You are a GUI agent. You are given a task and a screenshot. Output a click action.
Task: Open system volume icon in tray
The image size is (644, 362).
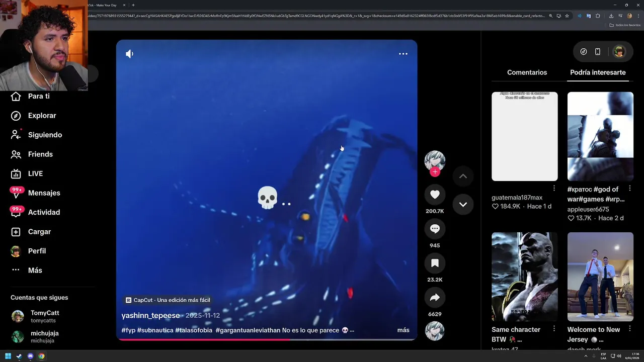pyautogui.click(x=619, y=356)
